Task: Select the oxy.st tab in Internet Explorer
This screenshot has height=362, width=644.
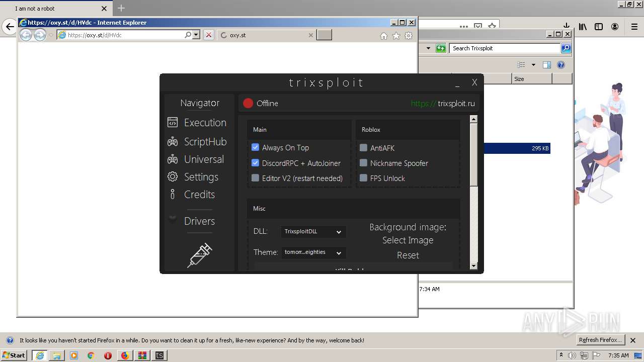Action: [x=267, y=35]
